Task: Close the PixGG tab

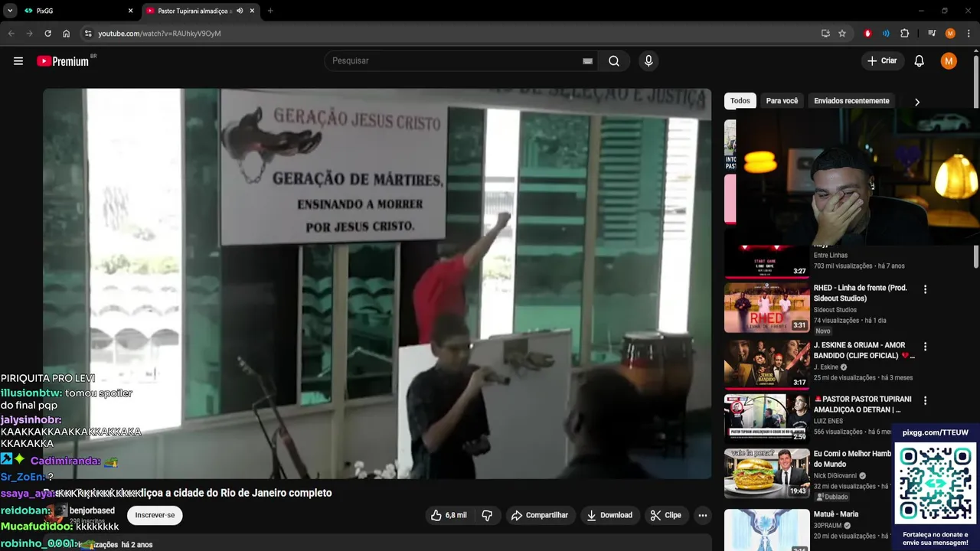Action: 130,11
